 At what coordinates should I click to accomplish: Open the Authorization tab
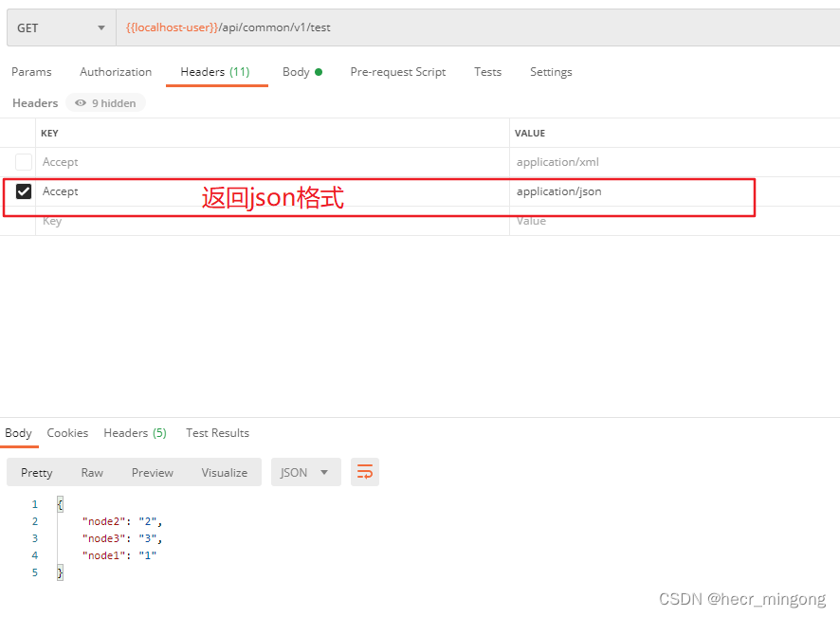coord(116,72)
